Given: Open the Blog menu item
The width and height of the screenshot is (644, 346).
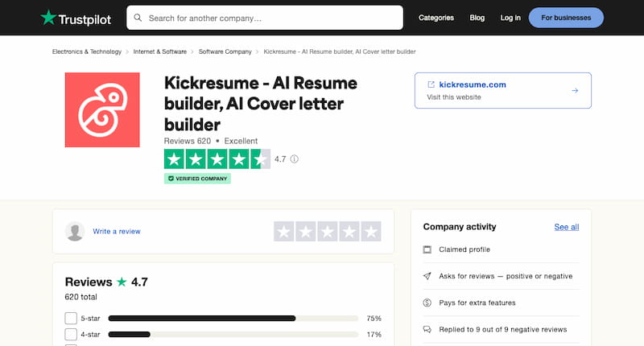Looking at the screenshot, I should tap(477, 18).
